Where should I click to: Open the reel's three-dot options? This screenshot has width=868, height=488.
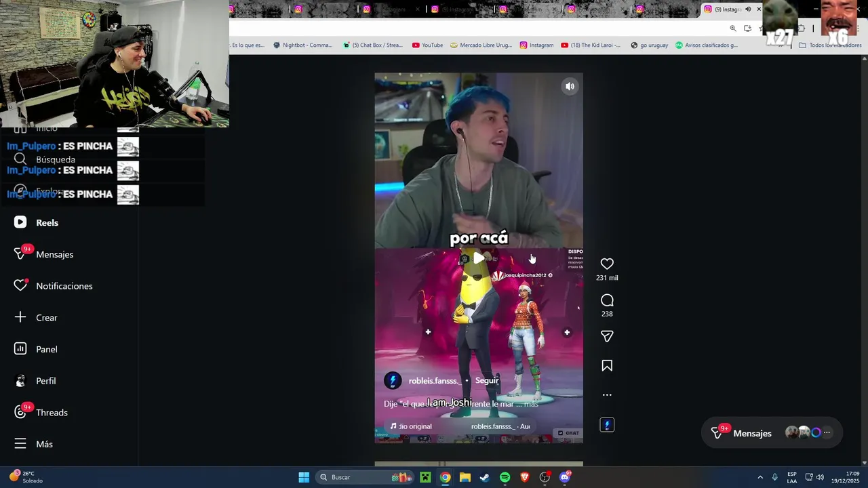coord(607,394)
